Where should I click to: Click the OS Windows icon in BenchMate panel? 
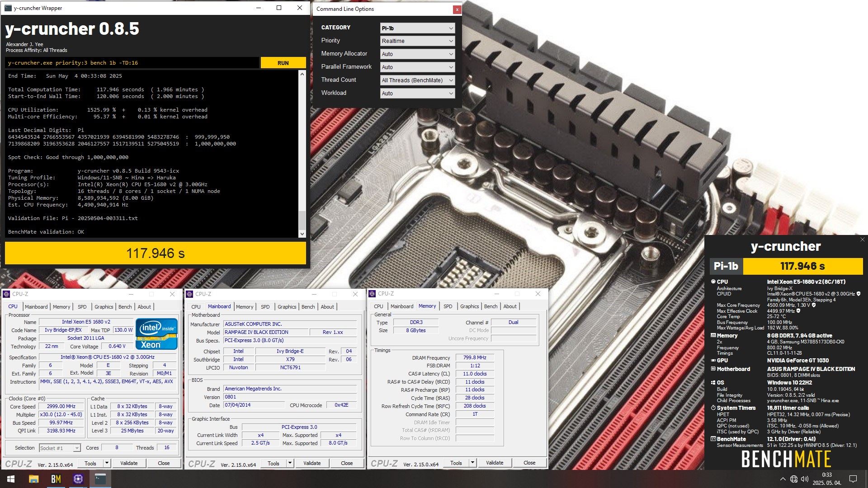point(713,383)
